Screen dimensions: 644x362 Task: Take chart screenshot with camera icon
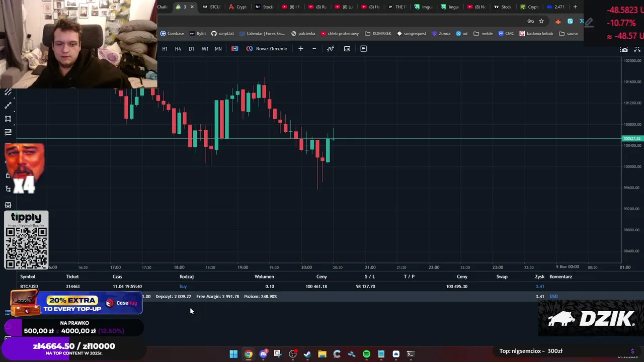624,50
